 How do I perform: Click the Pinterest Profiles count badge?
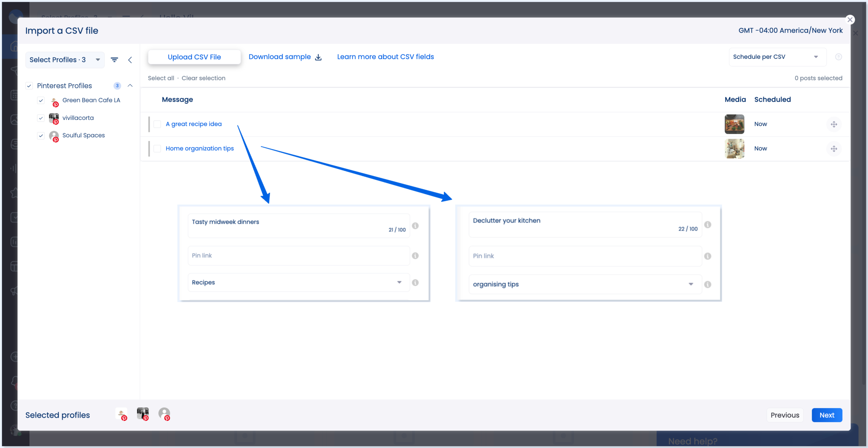click(117, 86)
